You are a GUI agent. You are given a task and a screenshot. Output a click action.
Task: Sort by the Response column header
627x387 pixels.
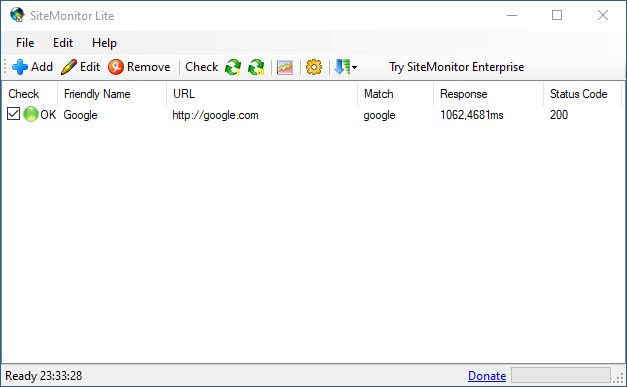click(x=489, y=94)
